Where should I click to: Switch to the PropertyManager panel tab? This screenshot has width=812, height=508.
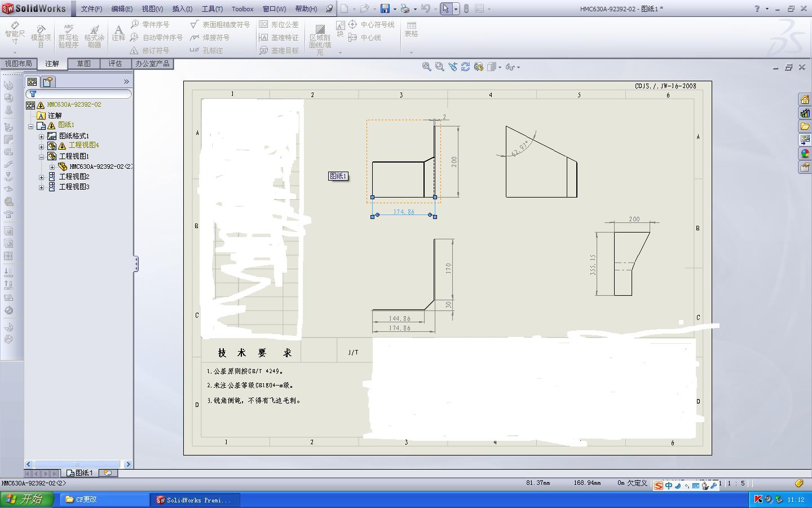48,82
